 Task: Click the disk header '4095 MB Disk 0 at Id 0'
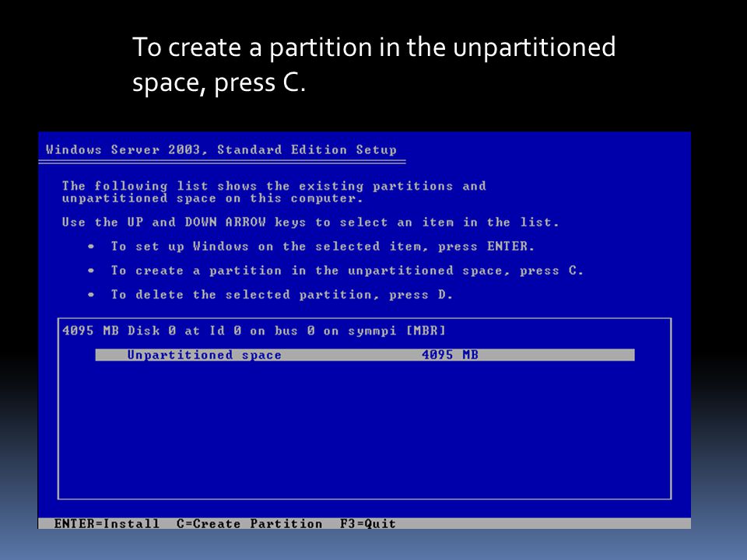click(254, 331)
